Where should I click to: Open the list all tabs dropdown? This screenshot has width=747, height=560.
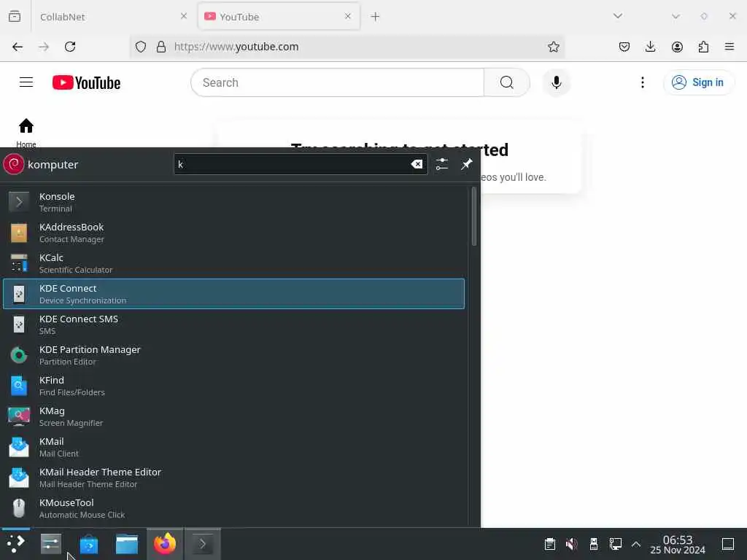click(618, 16)
